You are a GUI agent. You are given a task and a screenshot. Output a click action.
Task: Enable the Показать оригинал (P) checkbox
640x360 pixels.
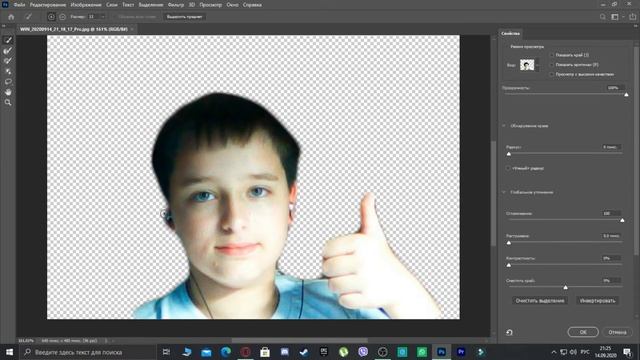click(552, 65)
